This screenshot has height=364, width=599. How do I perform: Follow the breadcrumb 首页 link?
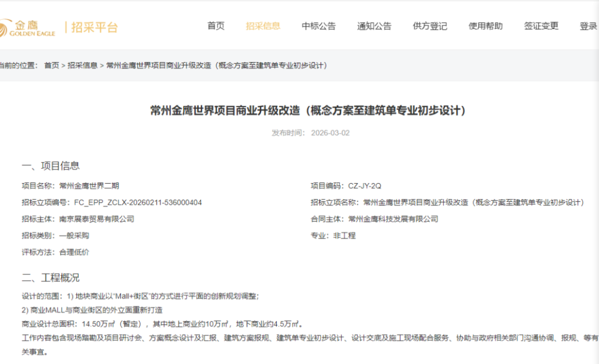(51, 65)
